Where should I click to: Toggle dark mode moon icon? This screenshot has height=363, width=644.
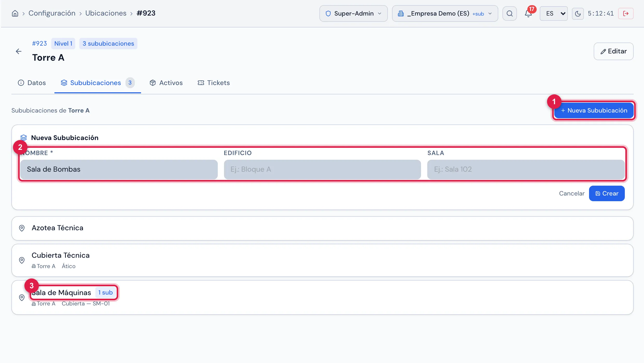(578, 13)
